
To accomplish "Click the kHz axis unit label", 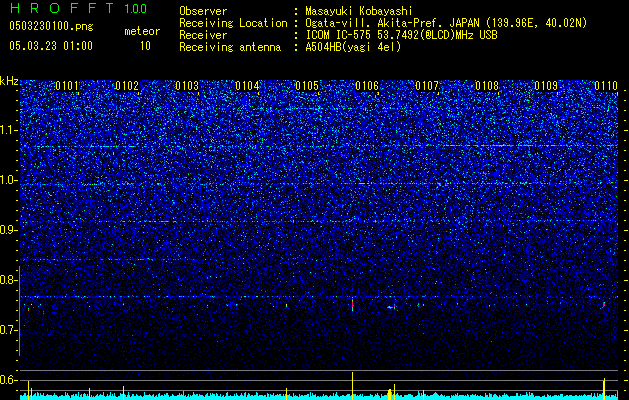I will pyautogui.click(x=9, y=81).
